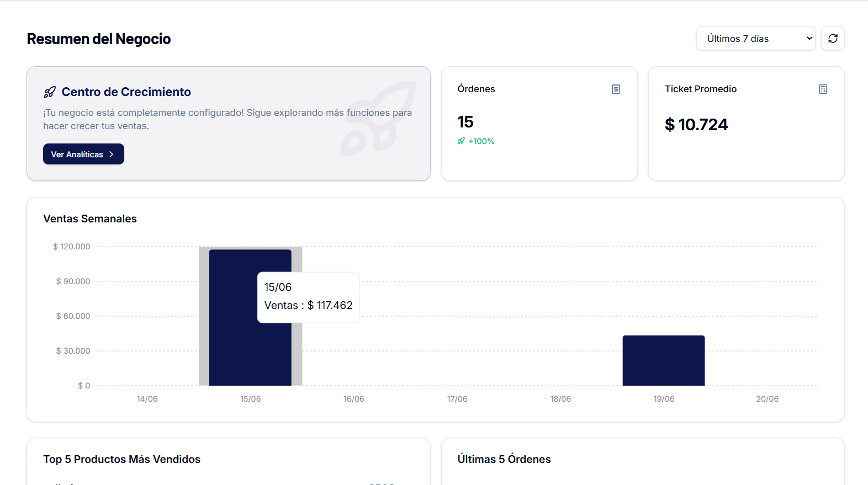This screenshot has width=868, height=485.
Task: Click the Top 5 Productos Más Vendidos heading
Action: [122, 459]
